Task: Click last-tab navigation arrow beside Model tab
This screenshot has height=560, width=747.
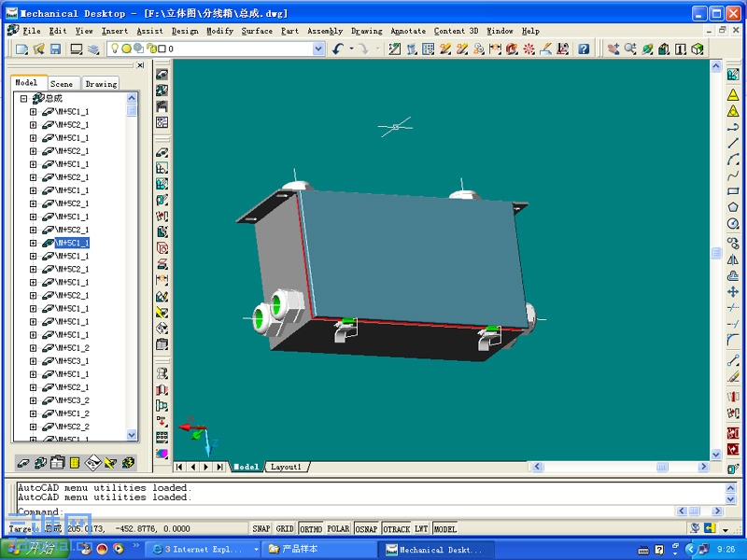Action: (x=219, y=467)
